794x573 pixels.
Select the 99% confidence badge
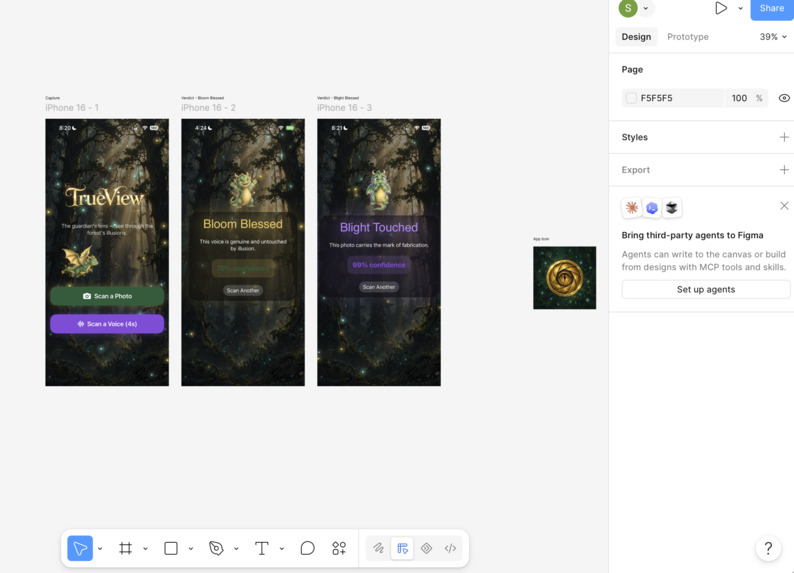379,265
